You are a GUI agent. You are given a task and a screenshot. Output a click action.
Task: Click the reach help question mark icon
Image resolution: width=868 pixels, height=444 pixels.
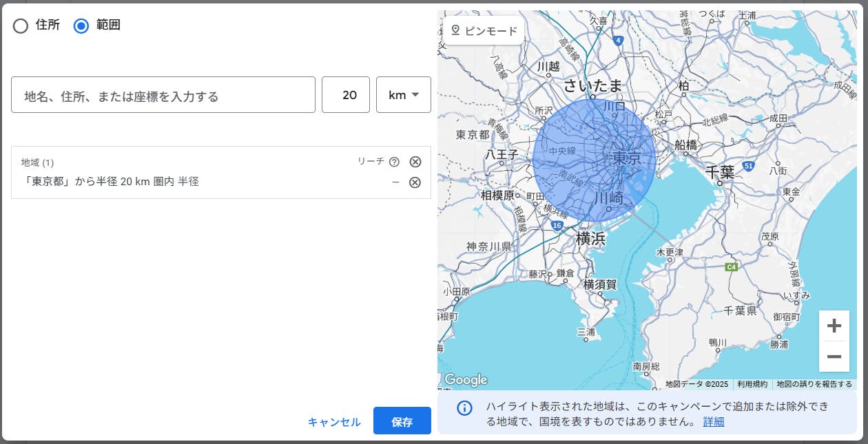coord(394,162)
